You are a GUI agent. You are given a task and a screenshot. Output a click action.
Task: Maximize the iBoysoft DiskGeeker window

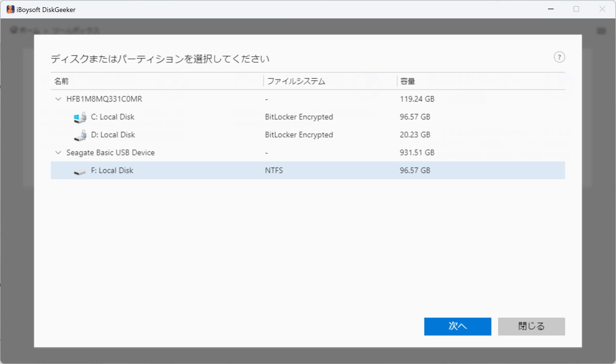(x=576, y=9)
